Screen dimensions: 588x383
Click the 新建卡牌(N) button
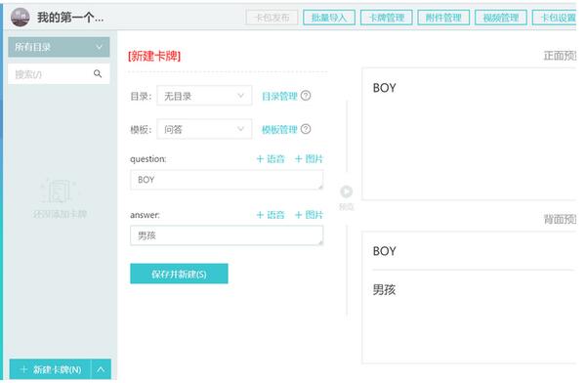click(x=50, y=369)
